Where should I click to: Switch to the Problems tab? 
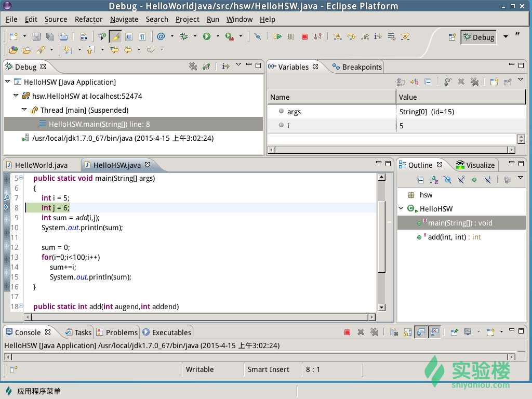(x=117, y=332)
